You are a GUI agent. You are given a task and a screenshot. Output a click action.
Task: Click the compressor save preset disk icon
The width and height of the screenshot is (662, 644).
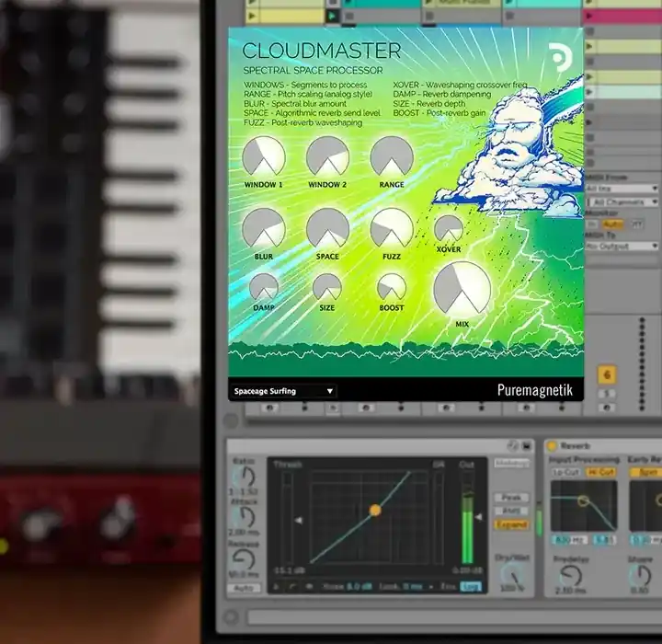point(527,445)
